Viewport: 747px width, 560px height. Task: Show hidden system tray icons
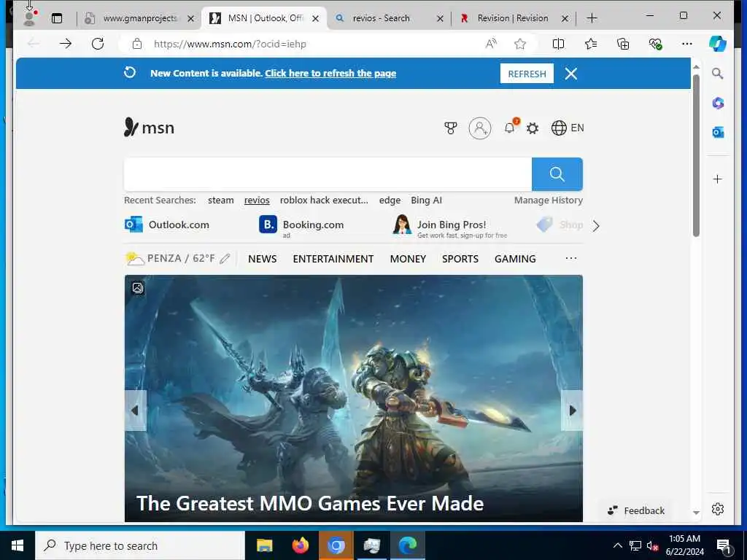(x=617, y=545)
